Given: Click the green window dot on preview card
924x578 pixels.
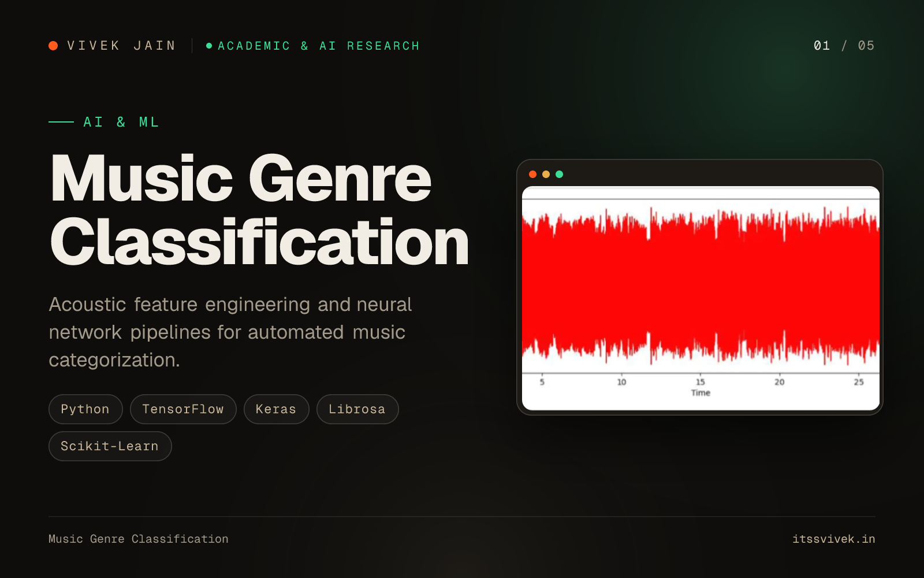Looking at the screenshot, I should point(559,174).
